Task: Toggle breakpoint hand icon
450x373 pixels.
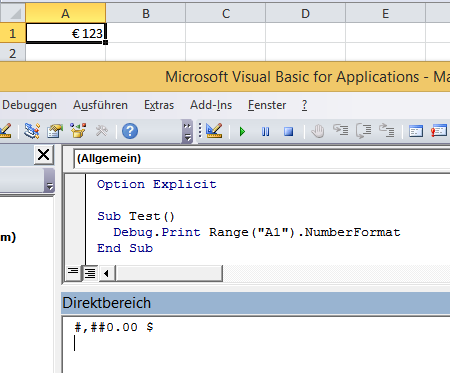Action: pos(318,131)
